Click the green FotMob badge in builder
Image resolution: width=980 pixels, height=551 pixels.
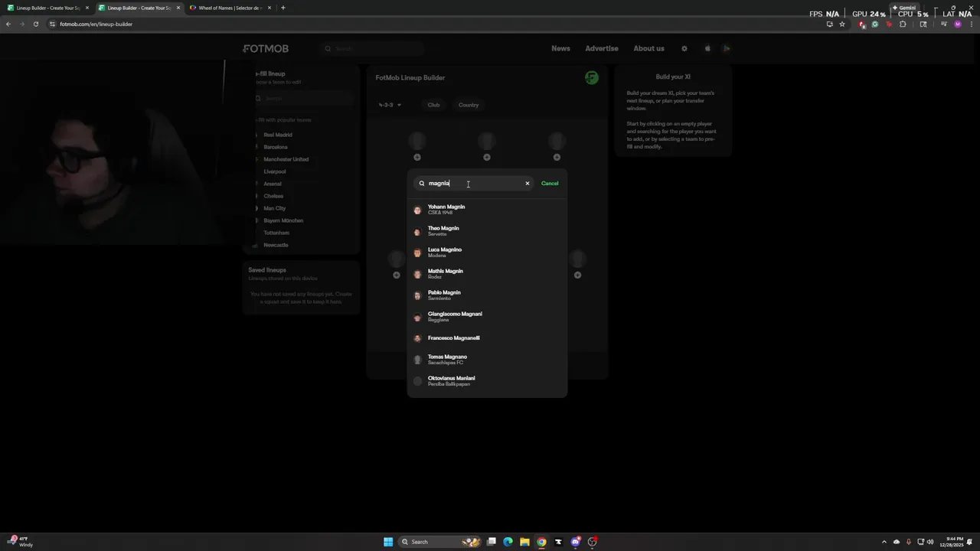[x=591, y=77]
